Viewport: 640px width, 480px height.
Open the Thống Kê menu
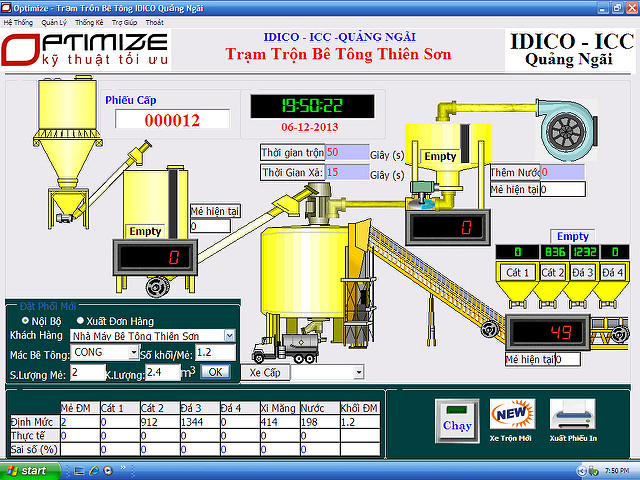tap(89, 23)
